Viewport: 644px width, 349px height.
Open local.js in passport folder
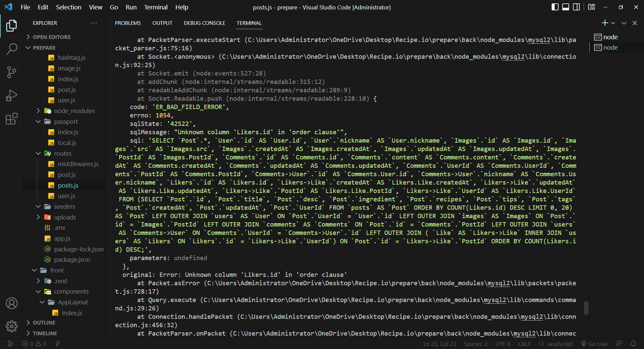(67, 143)
